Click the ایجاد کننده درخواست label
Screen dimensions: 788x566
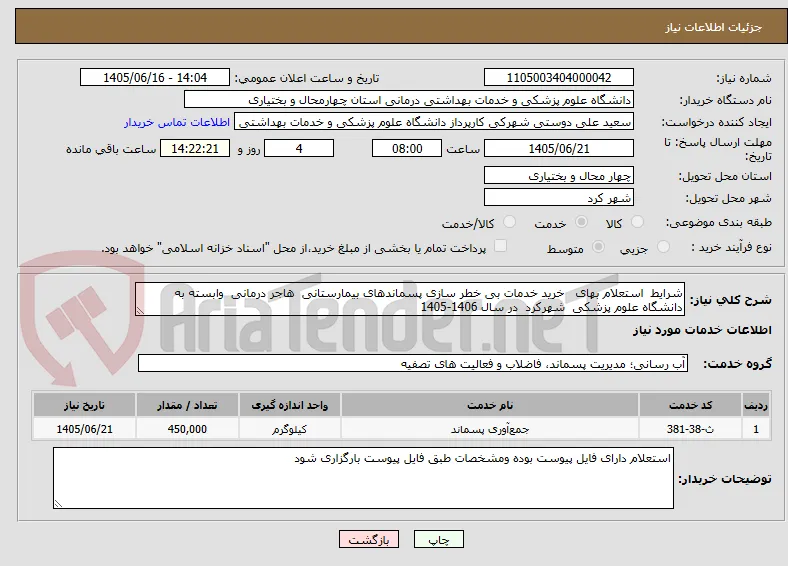pos(717,123)
